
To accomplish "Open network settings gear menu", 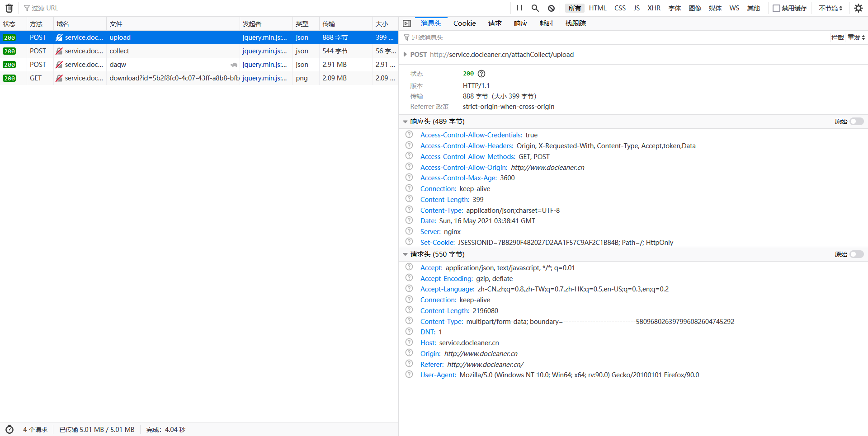I will (859, 8).
